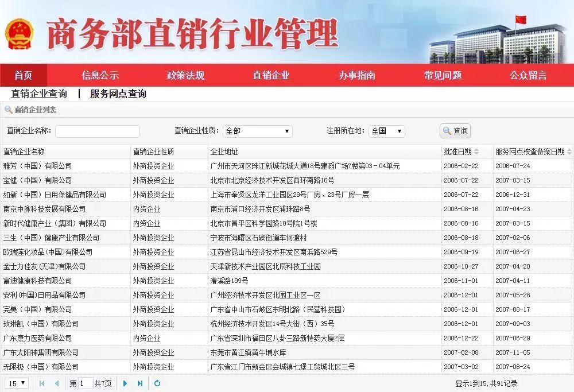Switch to 服务网点查询 sub-tab
Screen dimensions: 574x392
(x=117, y=94)
